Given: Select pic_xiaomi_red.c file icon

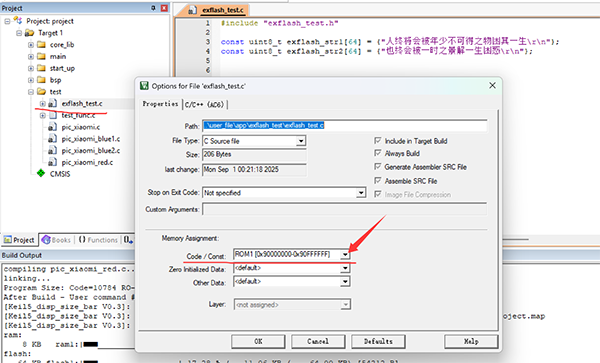Looking at the screenshot, I should [52, 162].
